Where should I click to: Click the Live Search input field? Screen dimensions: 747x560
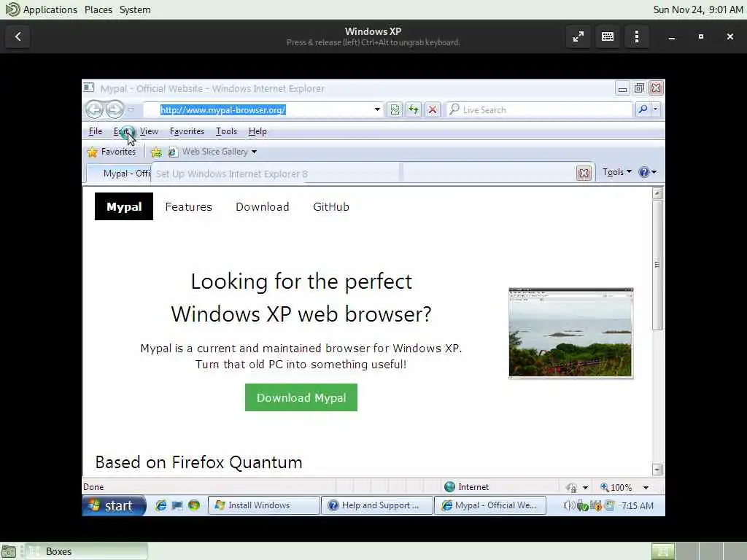[541, 109]
